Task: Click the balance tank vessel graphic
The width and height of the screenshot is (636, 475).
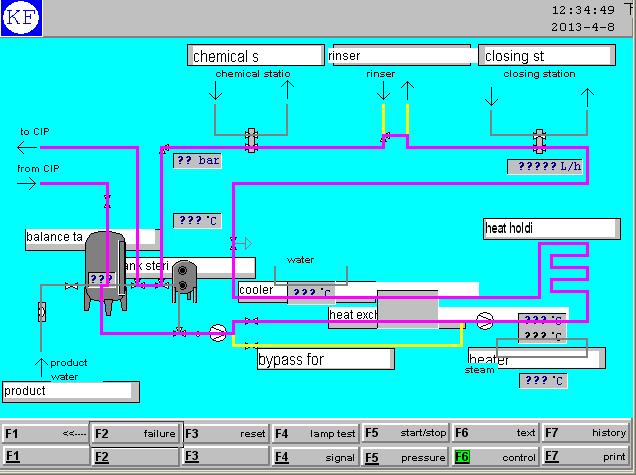Action: pyautogui.click(x=105, y=265)
